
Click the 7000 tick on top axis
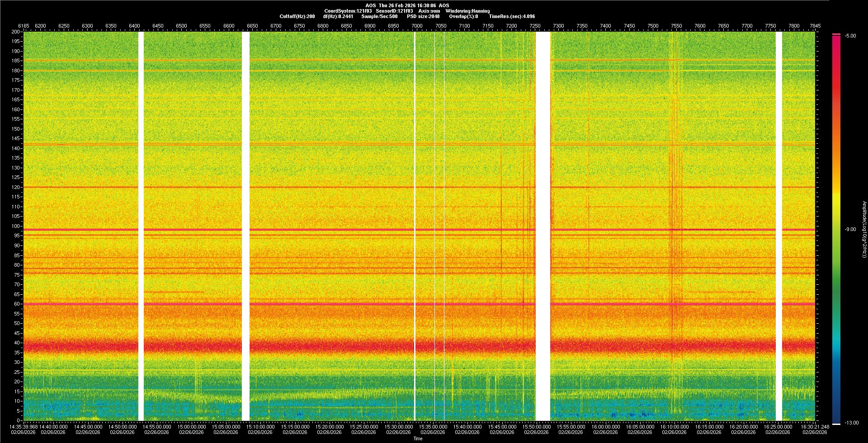pos(417,26)
